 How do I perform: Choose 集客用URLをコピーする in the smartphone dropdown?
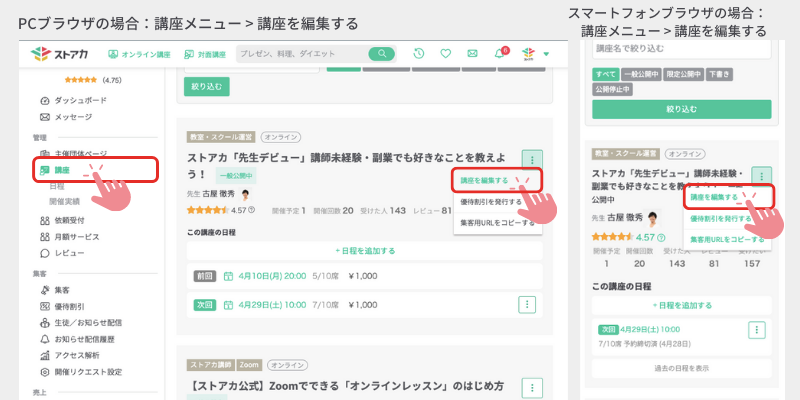(x=728, y=239)
